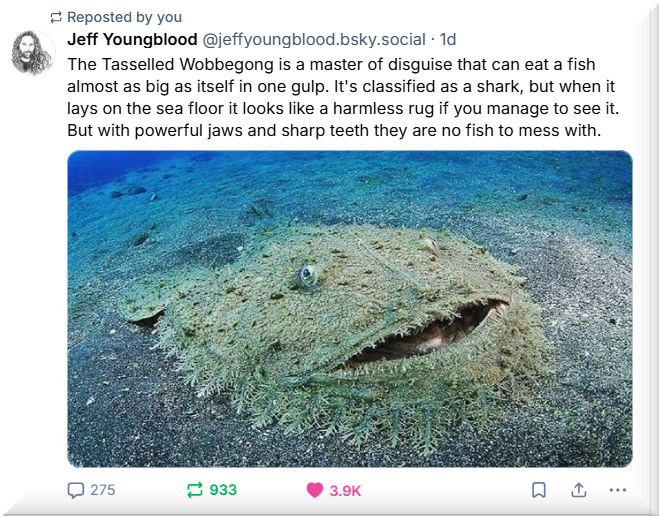Click the small repost icon above the post
This screenshot has height=516, width=659.
point(55,17)
